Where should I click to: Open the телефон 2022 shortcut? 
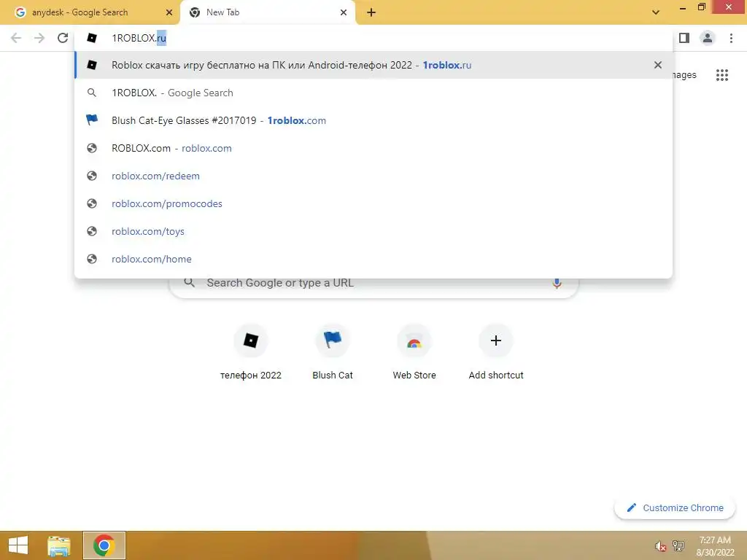[251, 352]
